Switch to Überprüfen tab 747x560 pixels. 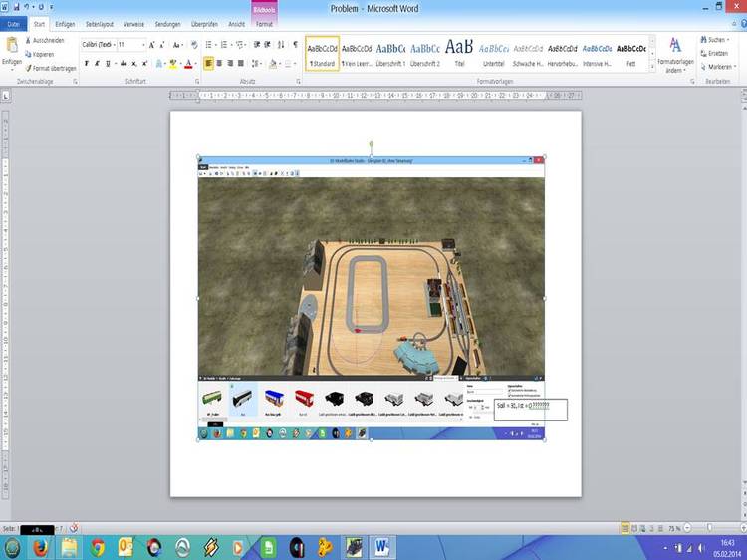204,24
